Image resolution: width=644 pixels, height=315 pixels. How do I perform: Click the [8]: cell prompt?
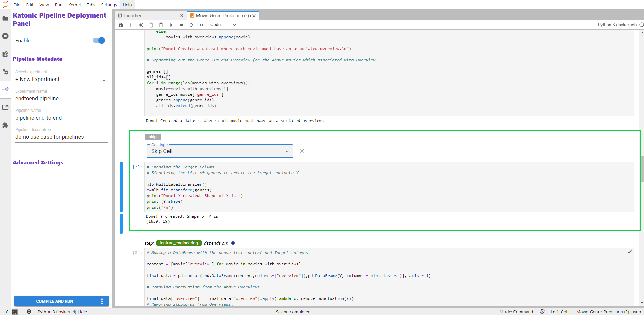tap(137, 253)
